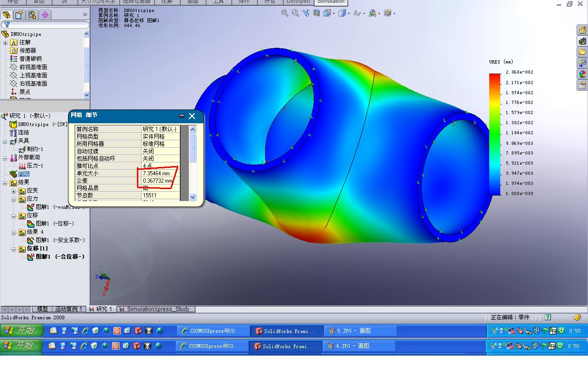
Task: Select the 压力-1 pressure load
Action: (x=35, y=166)
